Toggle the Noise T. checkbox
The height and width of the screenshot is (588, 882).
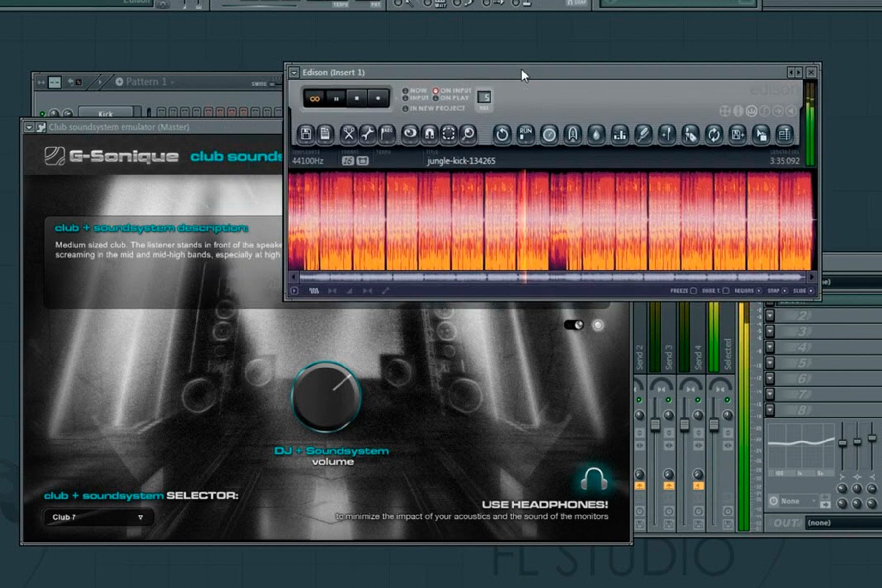click(726, 291)
